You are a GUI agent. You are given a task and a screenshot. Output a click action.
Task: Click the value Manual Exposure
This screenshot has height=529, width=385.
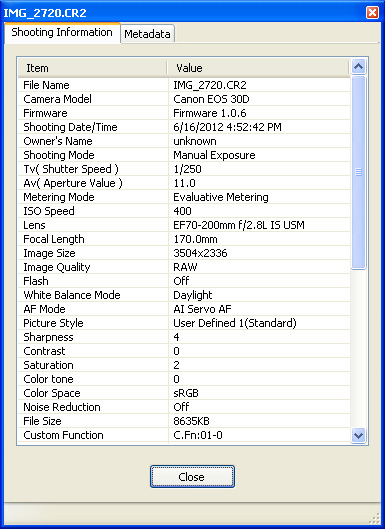214,155
